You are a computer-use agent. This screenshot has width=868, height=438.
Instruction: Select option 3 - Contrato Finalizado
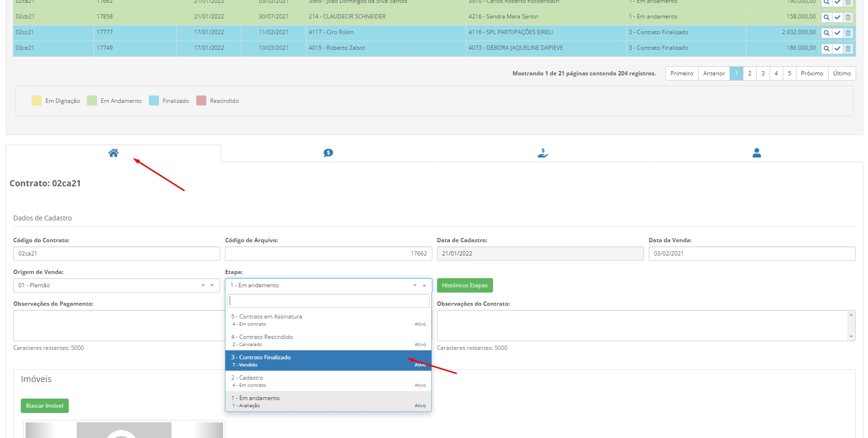[328, 361]
